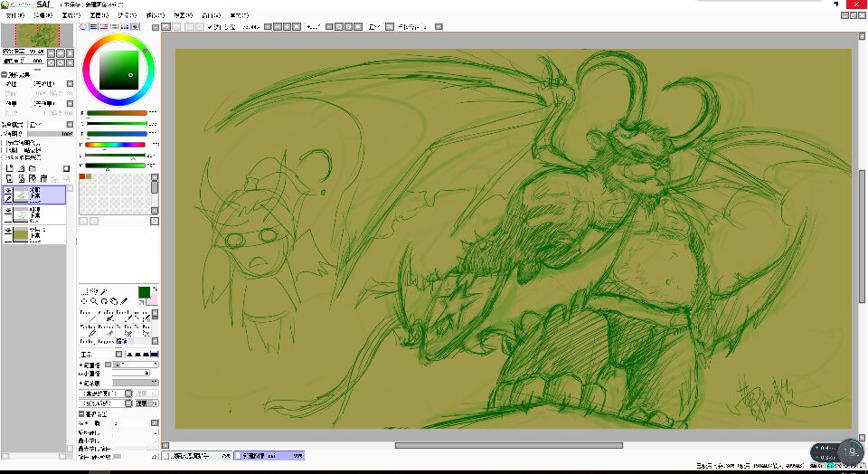The image size is (868, 474).
Task: Toggle the selection display checkbox in toolbar
Action: click(x=210, y=27)
